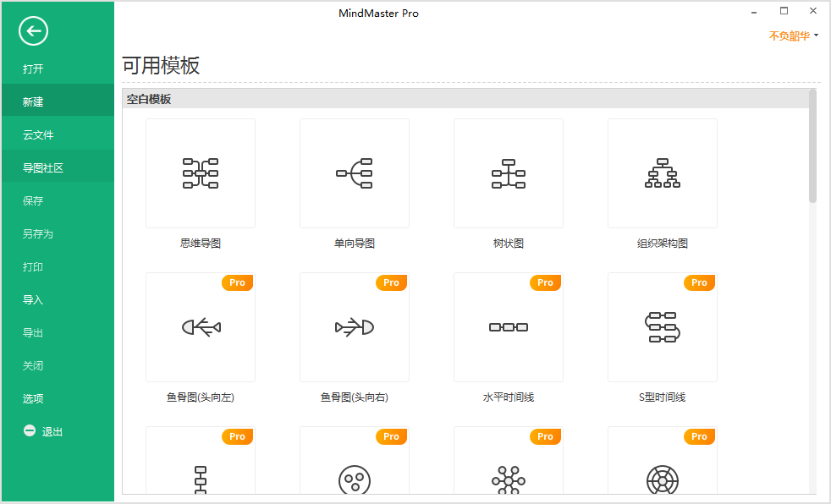This screenshot has height=504, width=831.
Task: Close the MindMaster Pro window
Action: pyautogui.click(x=813, y=11)
